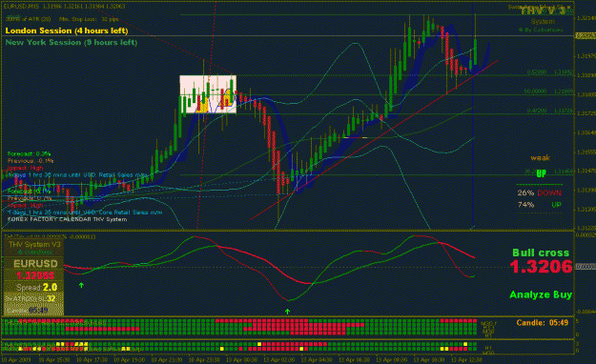This screenshot has height=364, width=596.
Task: Click the blue 05:49 candle timer in panel
Action: 38,311
